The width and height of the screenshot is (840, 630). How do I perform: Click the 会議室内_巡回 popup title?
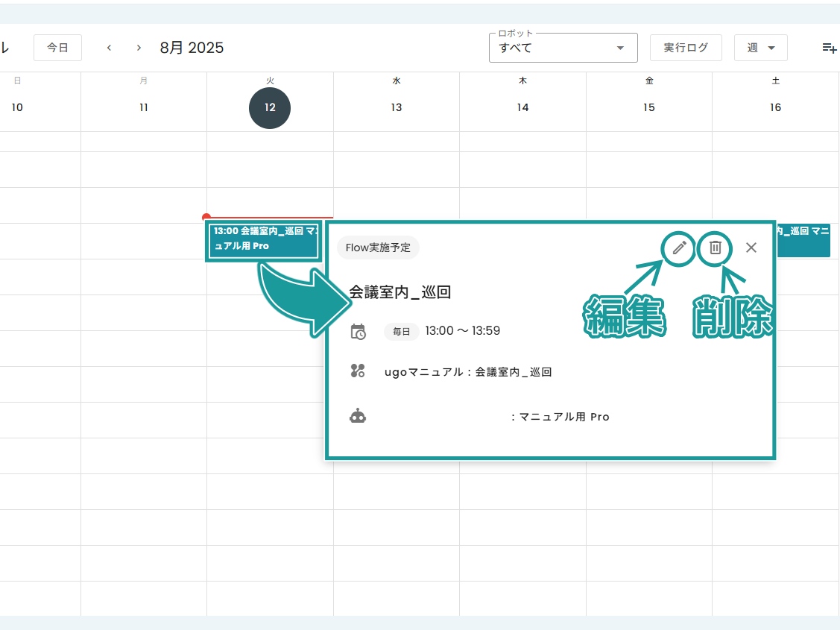click(x=400, y=292)
